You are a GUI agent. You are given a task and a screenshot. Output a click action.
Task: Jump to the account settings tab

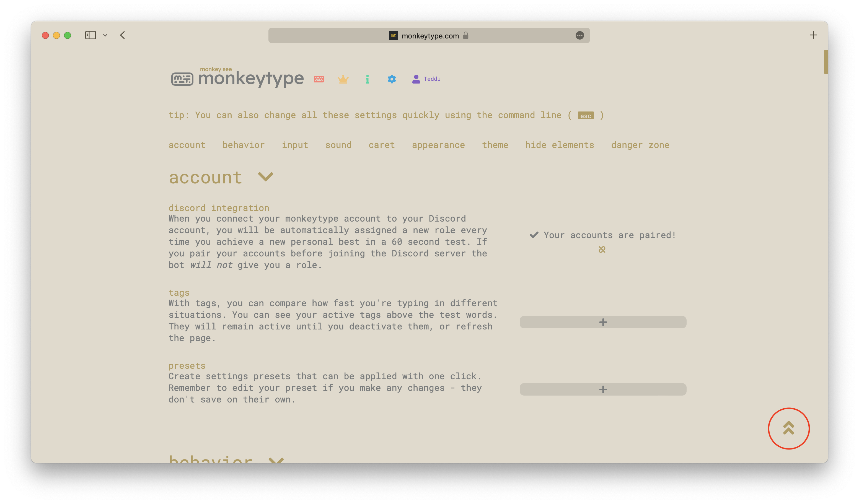187,145
